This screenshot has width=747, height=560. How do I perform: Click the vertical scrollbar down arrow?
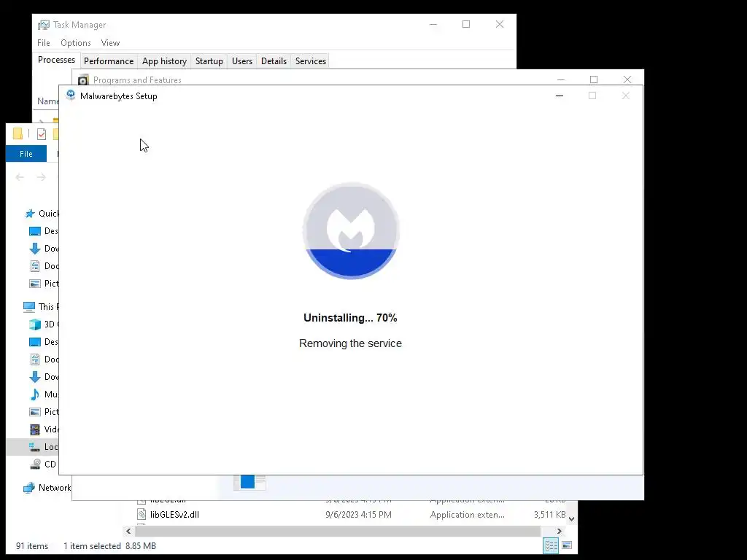tap(572, 519)
